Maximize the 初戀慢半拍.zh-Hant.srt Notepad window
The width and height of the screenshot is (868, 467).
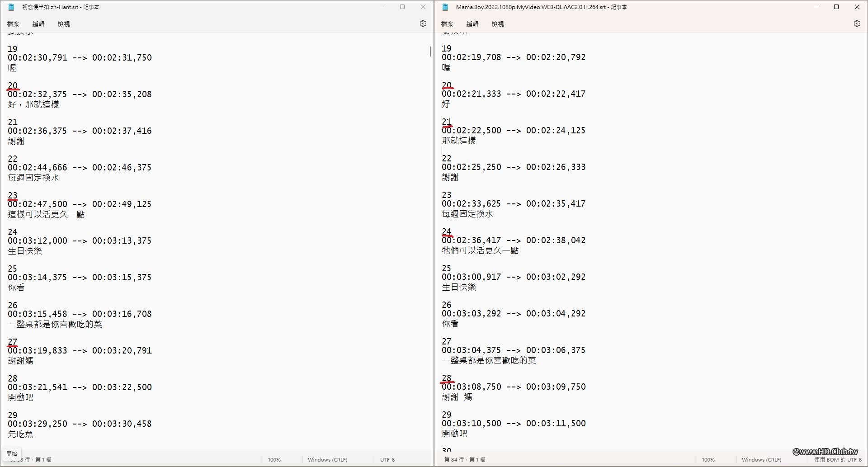[x=402, y=7]
